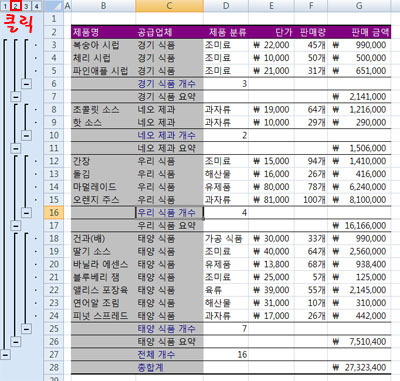Select the 체리 시럽 cell
The image size is (400, 381).
(103, 58)
